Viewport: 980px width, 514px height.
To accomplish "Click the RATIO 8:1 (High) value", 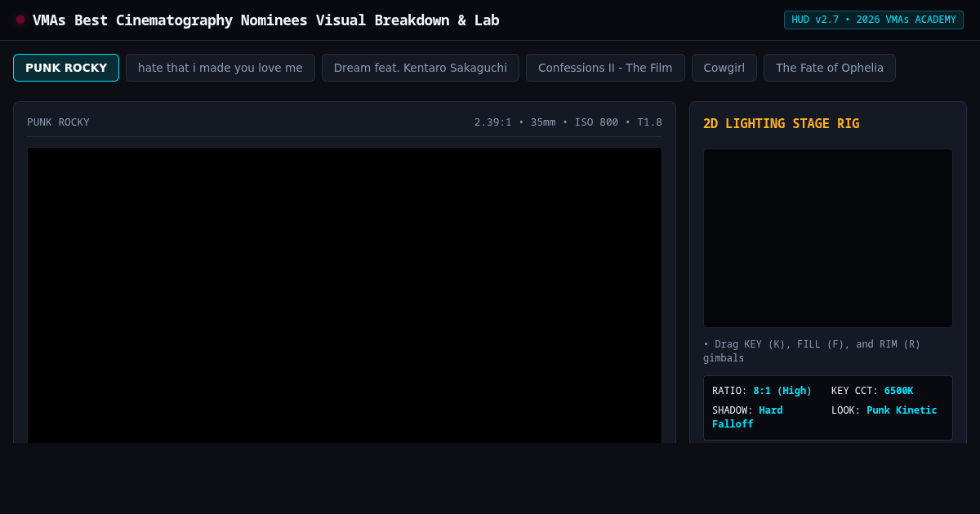I will pyautogui.click(x=782, y=391).
